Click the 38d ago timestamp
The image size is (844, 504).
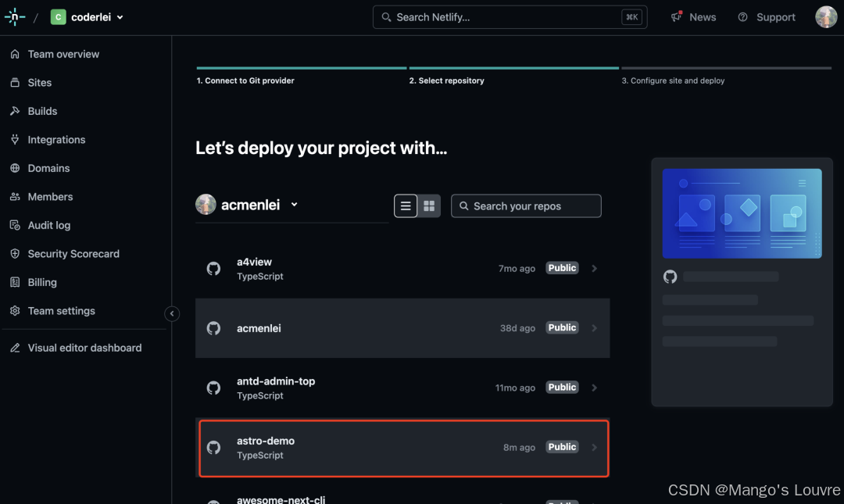click(x=517, y=328)
